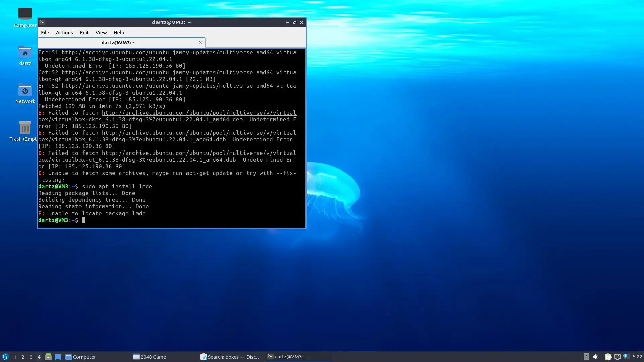Screen dimensions: 644x362
Task: Open the file manager quick-launch icon
Action: coord(48,357)
